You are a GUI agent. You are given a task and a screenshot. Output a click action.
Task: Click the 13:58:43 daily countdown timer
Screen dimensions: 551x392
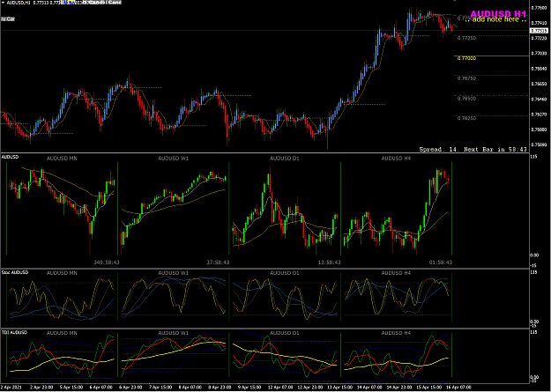[329, 263]
